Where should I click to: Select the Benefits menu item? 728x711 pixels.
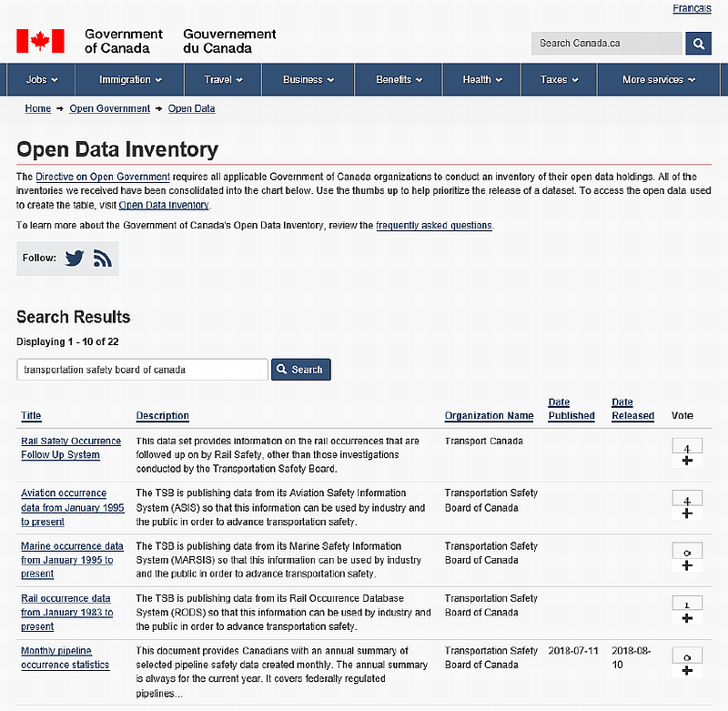click(399, 79)
